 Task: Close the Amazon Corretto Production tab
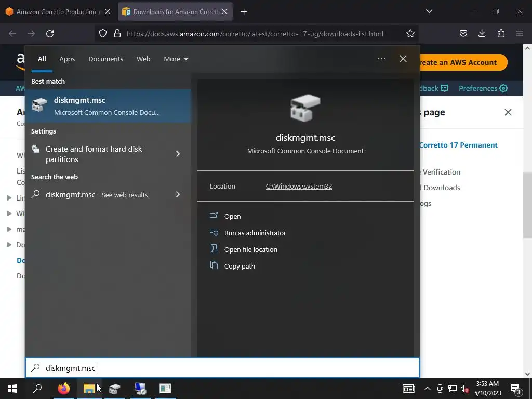pos(108,11)
